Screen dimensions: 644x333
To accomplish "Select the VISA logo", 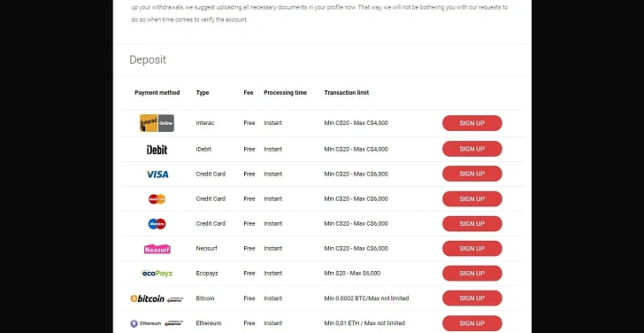I will (x=157, y=174).
